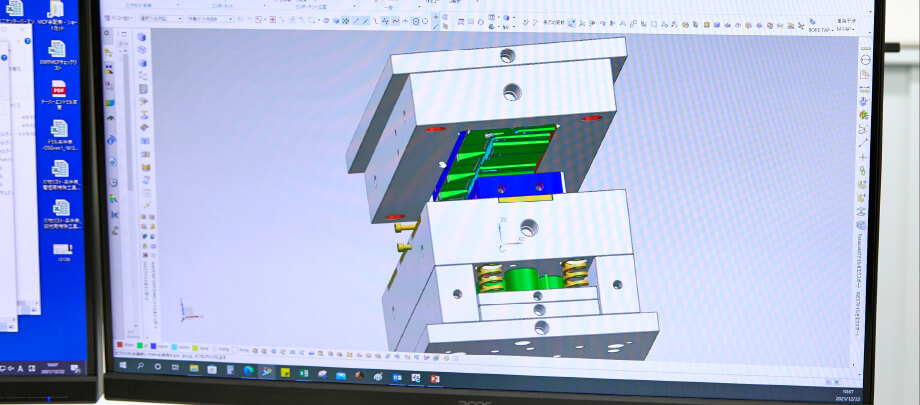Click the BORE-TAP tool in top toolbar
This screenshot has width=920, height=405.
[820, 29]
